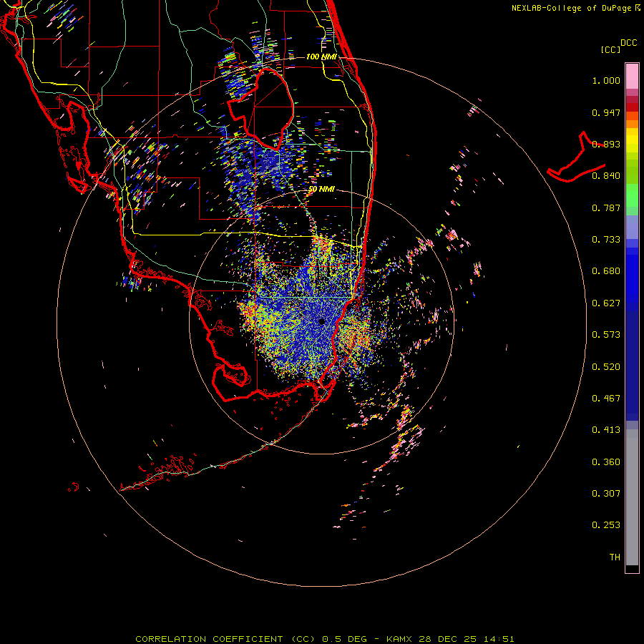Image resolution: width=644 pixels, height=644 pixels.
Task: Click the bright green segment of the color bar
Action: (632, 195)
